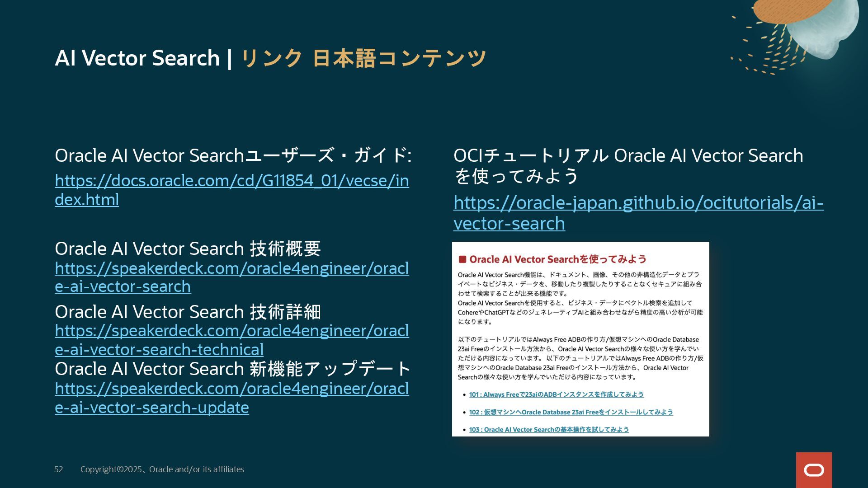Select 'Oracle AI Vector Search 新機能アップデート' heading
The height and width of the screenshot is (488, 868).
(x=232, y=369)
